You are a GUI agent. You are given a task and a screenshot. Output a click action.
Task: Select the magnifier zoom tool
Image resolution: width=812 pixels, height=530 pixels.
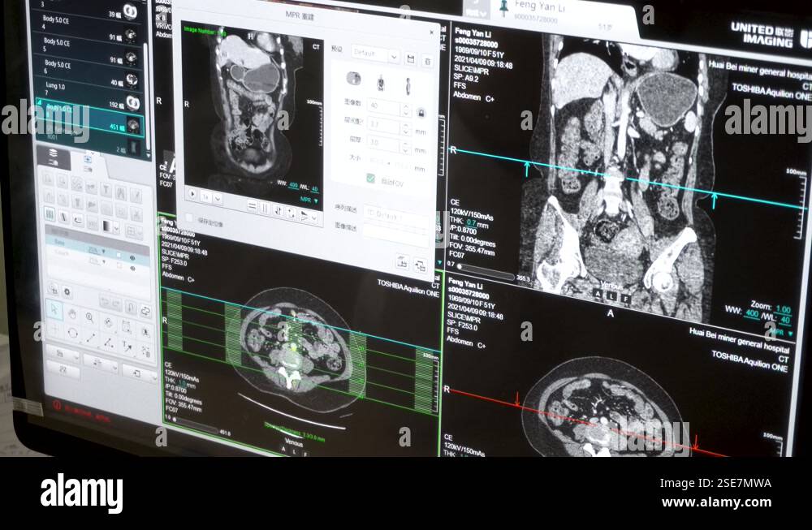[x=89, y=317]
